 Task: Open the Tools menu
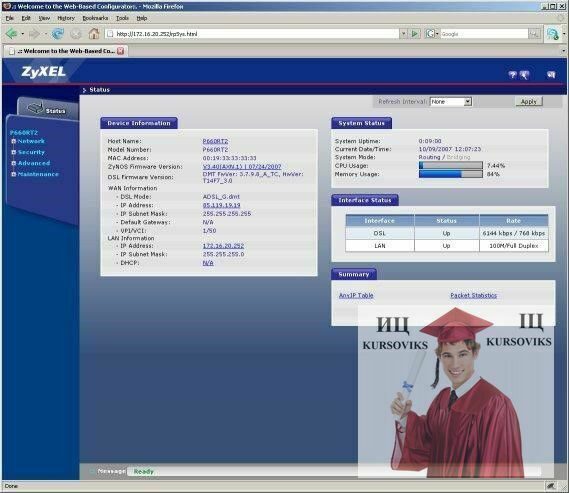point(122,18)
